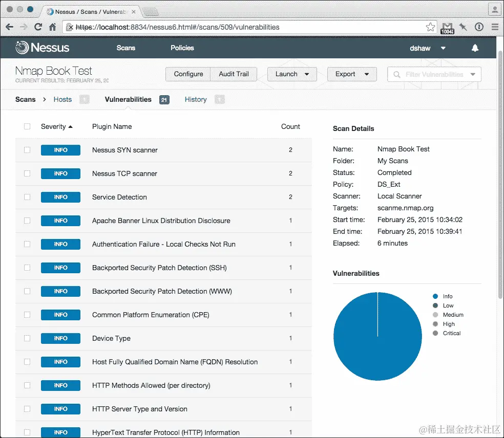Click the Hosts count badge
The width and height of the screenshot is (504, 438).
pos(84,100)
